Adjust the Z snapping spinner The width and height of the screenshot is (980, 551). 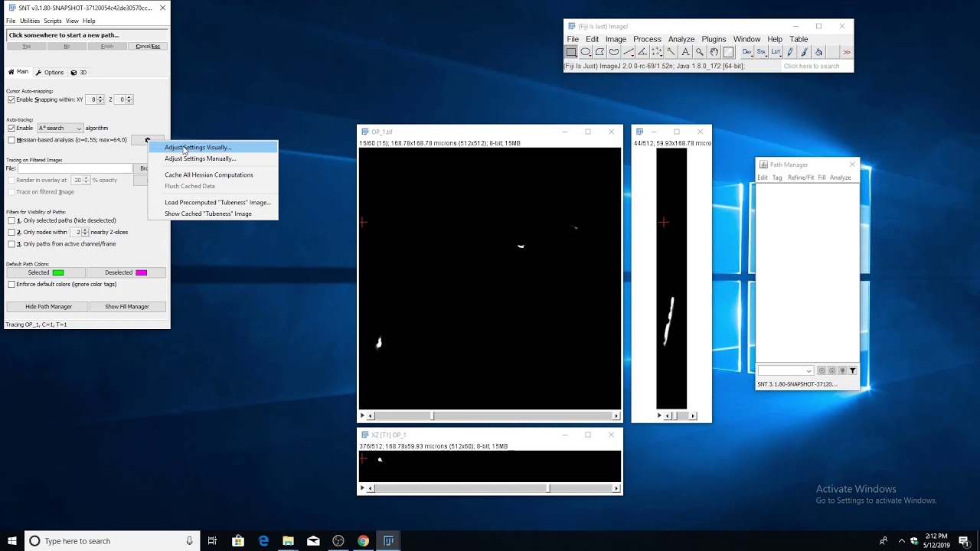(x=124, y=99)
